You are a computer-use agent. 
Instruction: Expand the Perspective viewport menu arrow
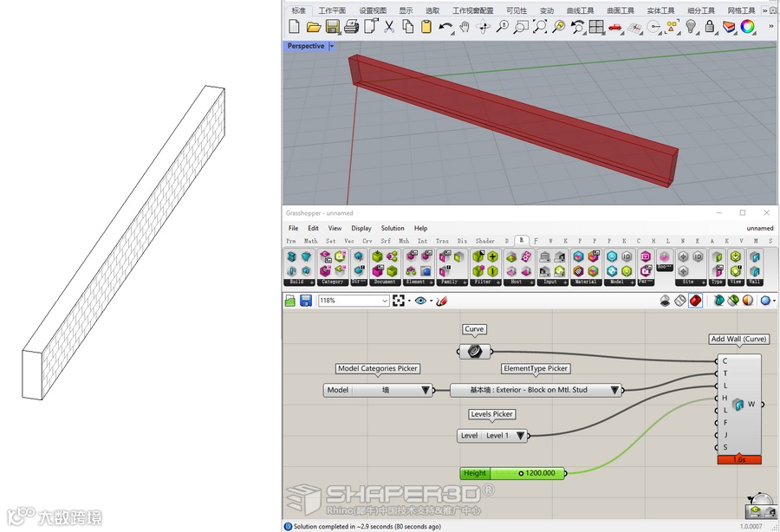(332, 46)
